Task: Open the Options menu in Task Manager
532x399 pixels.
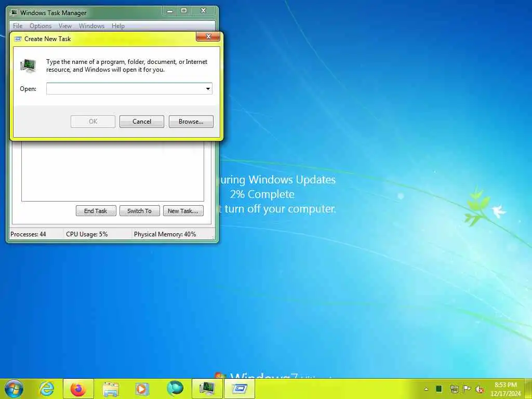Action: (41, 26)
